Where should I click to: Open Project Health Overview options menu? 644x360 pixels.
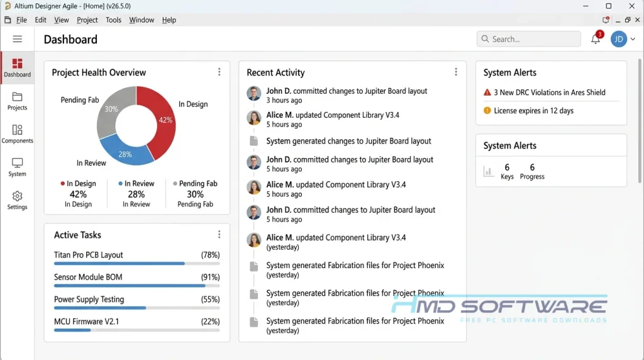(x=219, y=72)
